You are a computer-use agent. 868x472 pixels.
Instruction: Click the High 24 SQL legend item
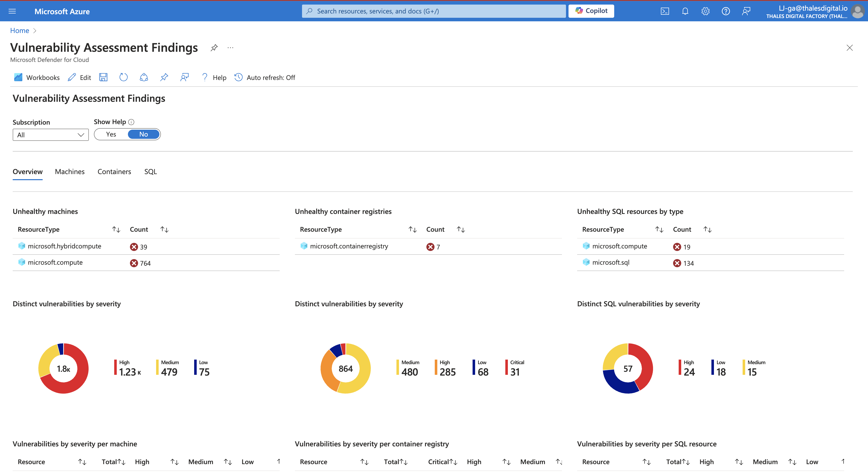(x=687, y=368)
